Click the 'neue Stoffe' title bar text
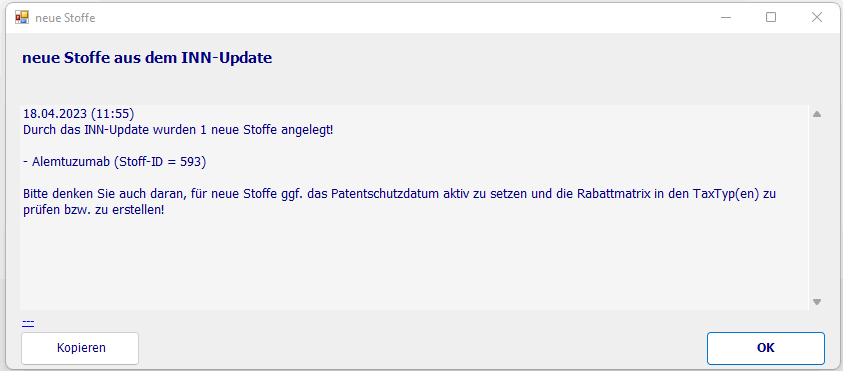 (x=65, y=18)
